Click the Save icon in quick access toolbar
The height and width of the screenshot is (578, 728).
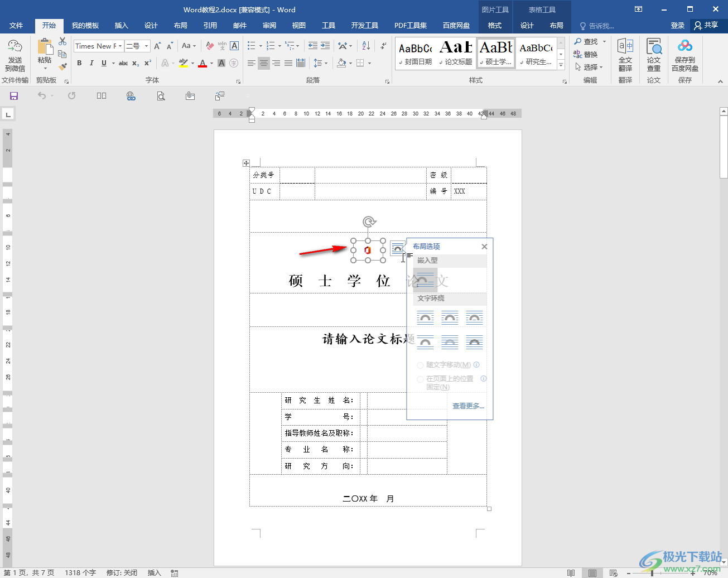(x=14, y=96)
